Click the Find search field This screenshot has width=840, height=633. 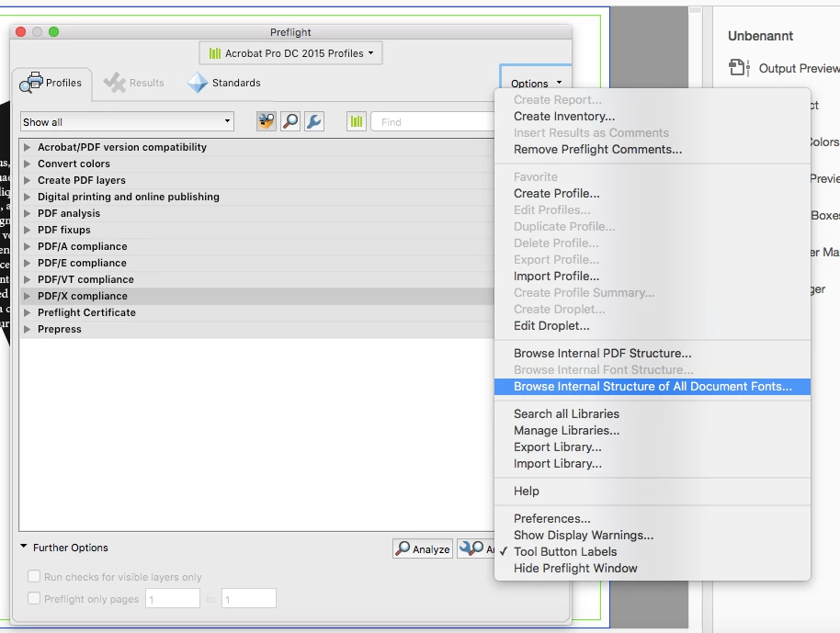click(433, 121)
